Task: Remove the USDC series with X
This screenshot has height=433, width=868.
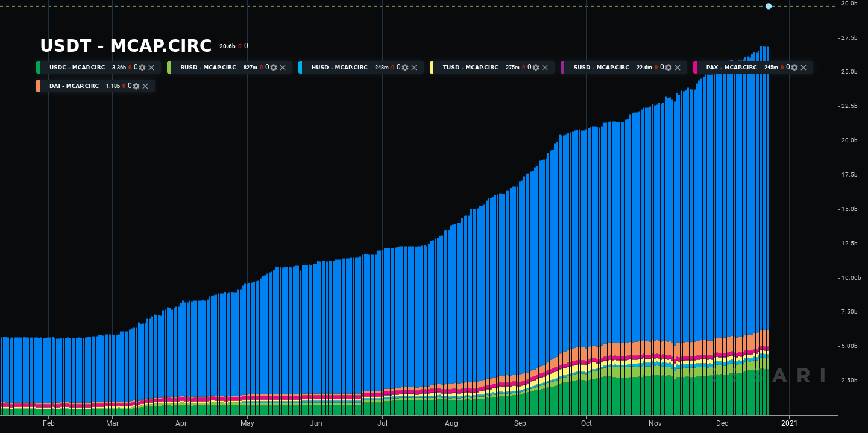Action: [x=151, y=68]
